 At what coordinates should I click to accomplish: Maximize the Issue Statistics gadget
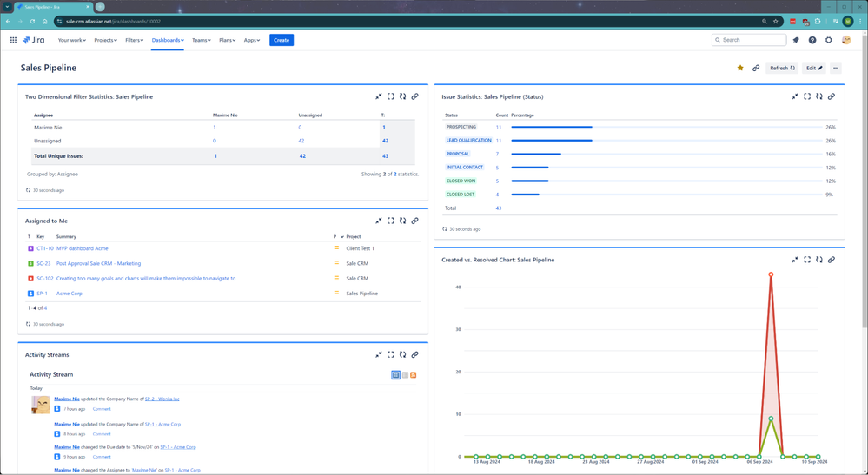pos(807,96)
